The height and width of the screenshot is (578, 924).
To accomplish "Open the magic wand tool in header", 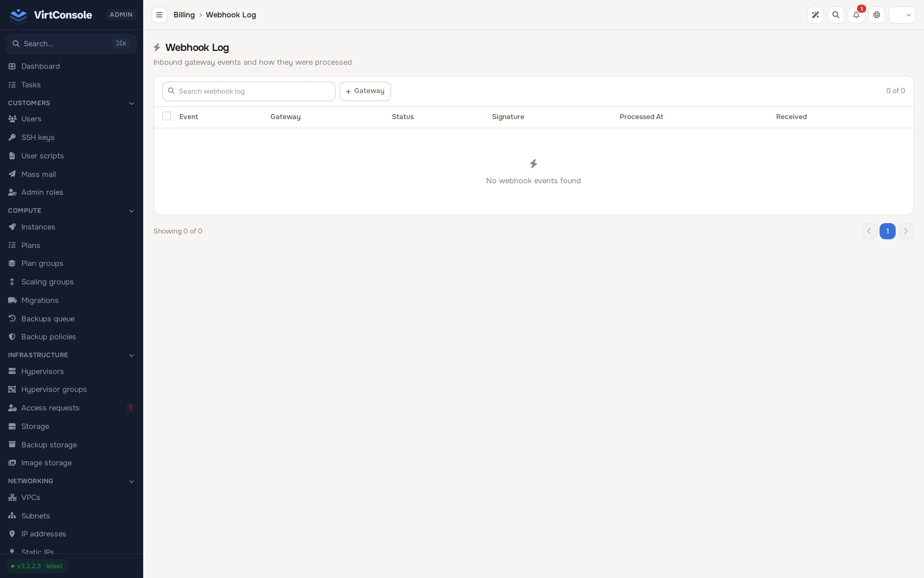I will [815, 15].
